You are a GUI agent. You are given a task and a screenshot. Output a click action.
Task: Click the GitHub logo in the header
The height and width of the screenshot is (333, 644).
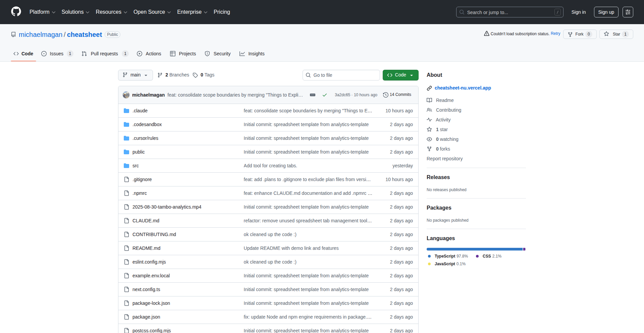(16, 12)
